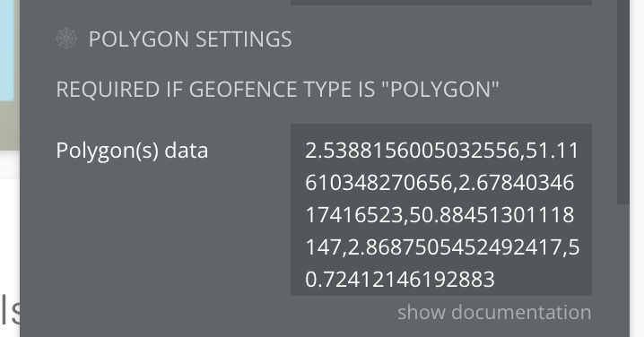644x337 pixels.
Task: Place cursor in the line starting 610348270656
Action: 439,183
